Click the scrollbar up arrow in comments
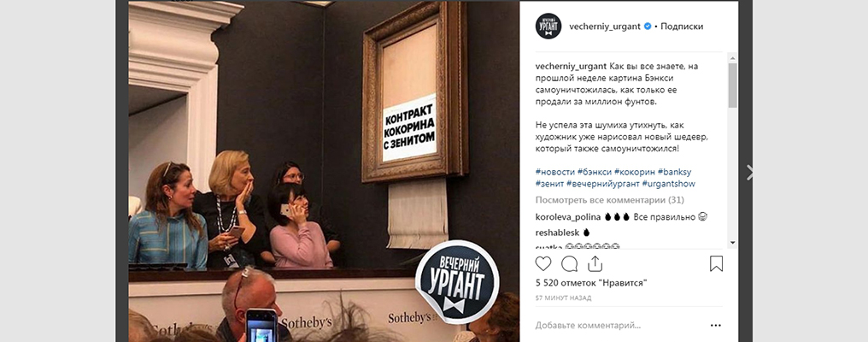The height and width of the screenshot is (342, 868). click(x=732, y=57)
